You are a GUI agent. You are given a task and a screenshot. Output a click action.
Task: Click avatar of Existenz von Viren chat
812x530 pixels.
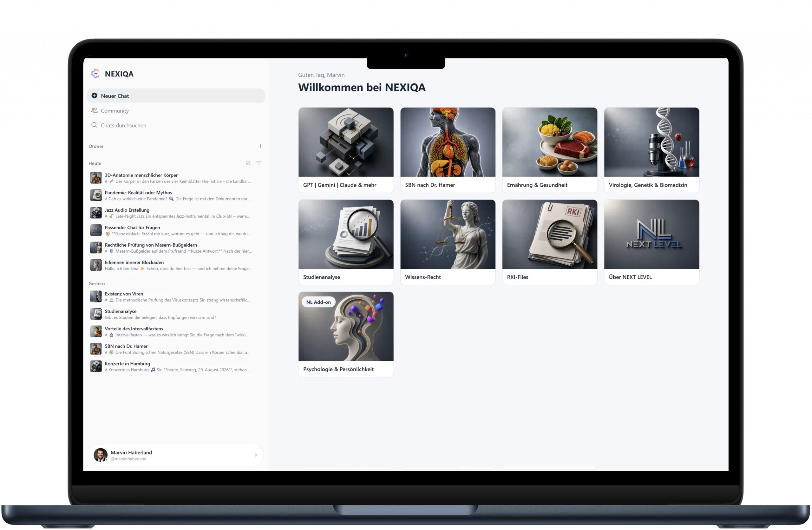[x=96, y=296]
